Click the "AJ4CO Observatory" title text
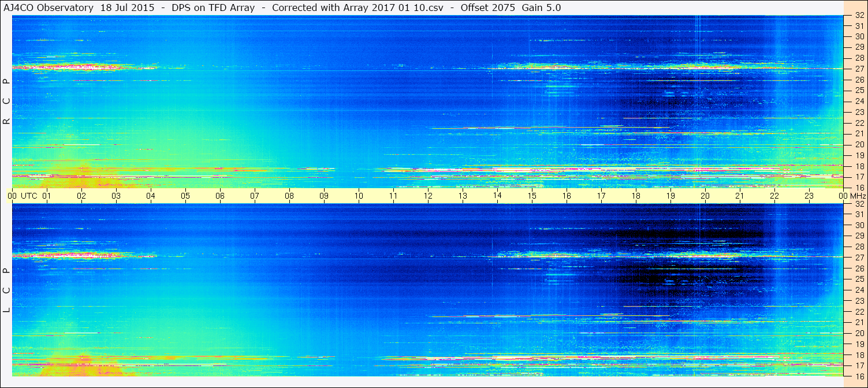Image resolution: width=868 pixels, height=388 pixels. point(49,8)
